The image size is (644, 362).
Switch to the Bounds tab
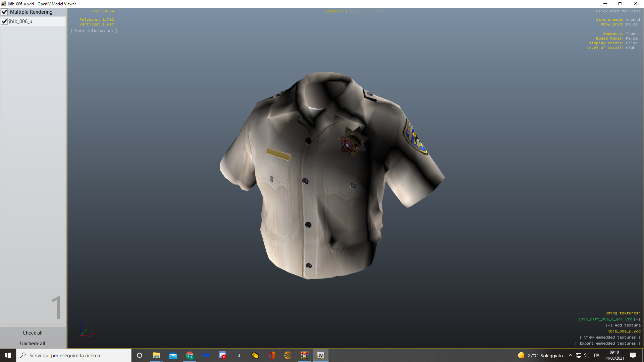coord(355,11)
